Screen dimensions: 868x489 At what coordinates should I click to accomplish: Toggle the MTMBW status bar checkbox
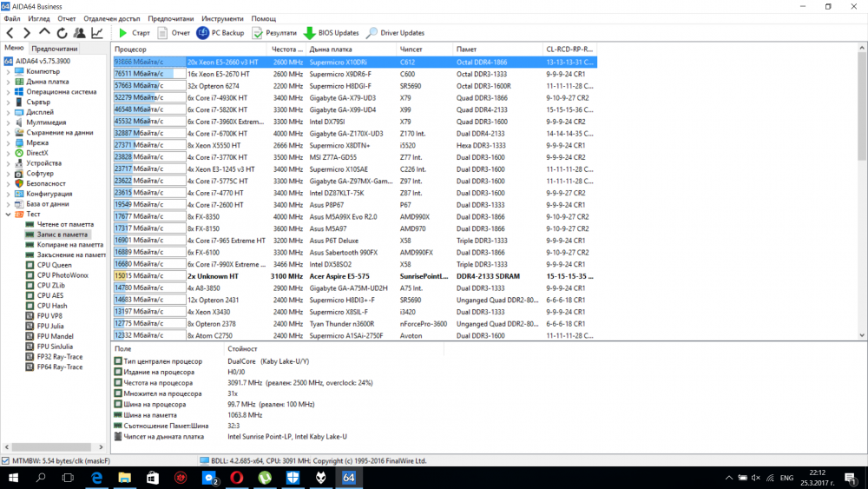tap(5, 460)
